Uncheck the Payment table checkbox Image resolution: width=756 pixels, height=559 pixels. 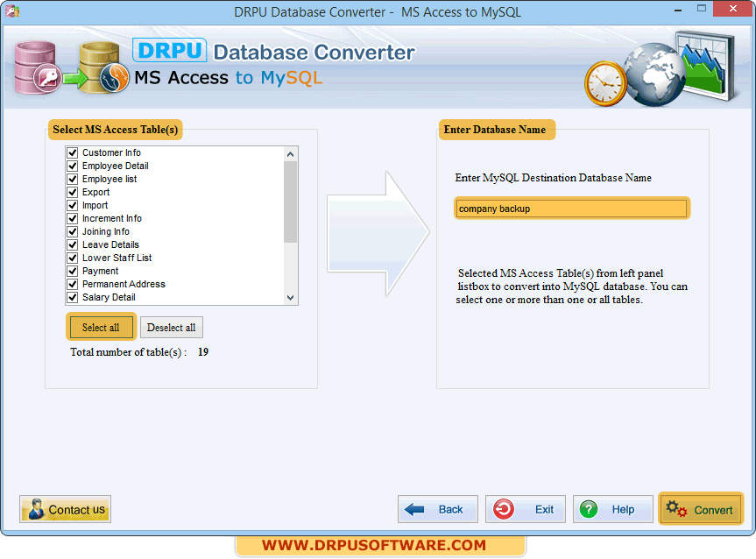[x=73, y=271]
